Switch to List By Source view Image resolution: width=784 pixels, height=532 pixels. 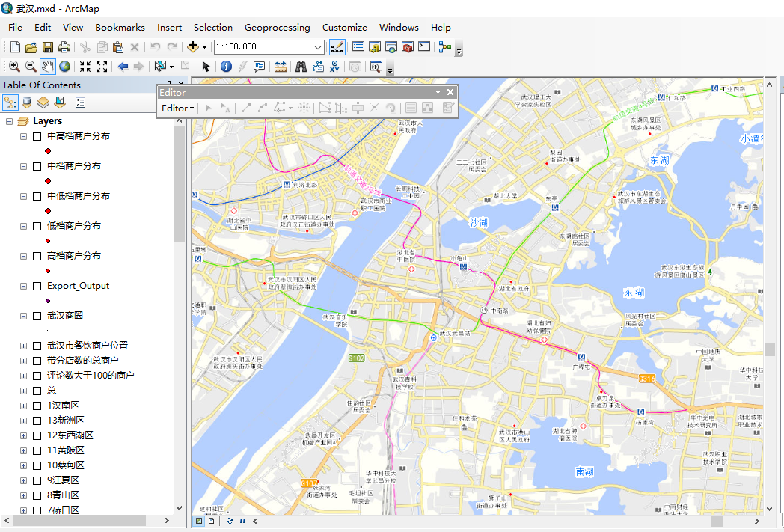pos(27,103)
